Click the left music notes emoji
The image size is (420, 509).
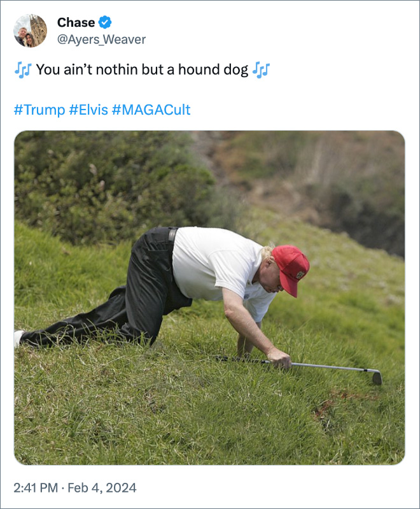22,69
